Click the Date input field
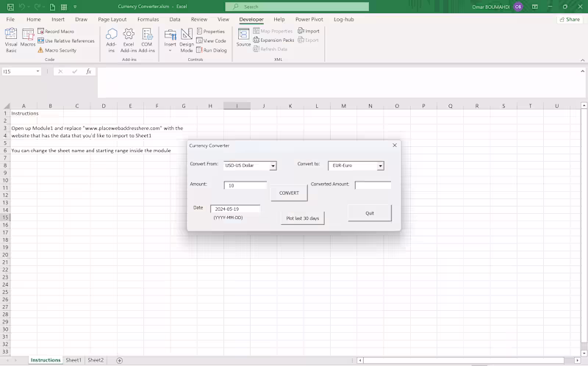The width and height of the screenshot is (588, 366). [235, 209]
